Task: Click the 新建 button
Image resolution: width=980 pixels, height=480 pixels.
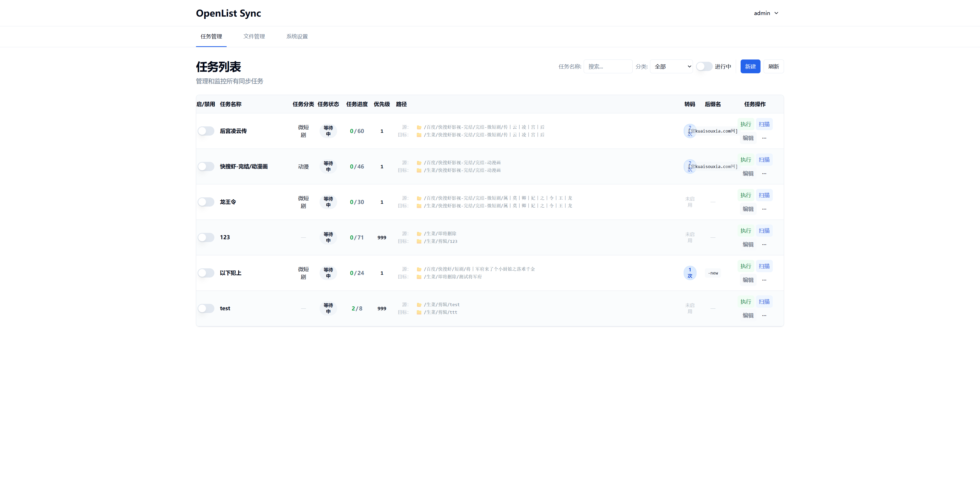Action: tap(750, 67)
